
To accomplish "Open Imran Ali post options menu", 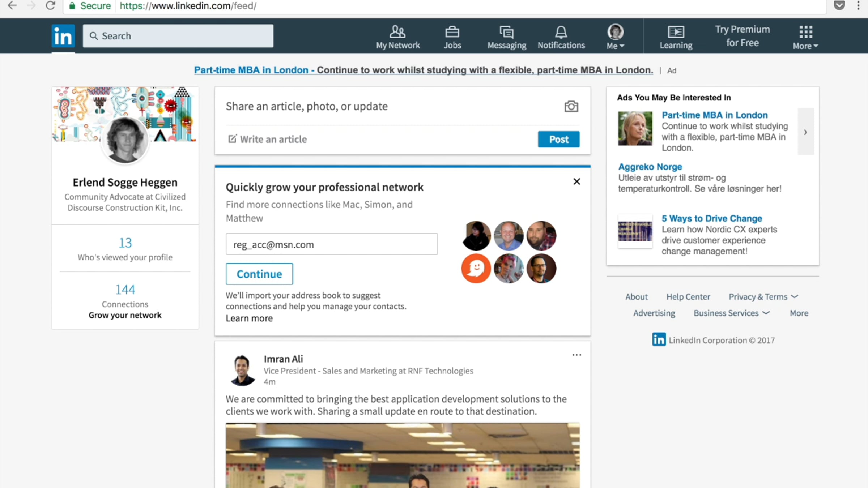I will [577, 355].
